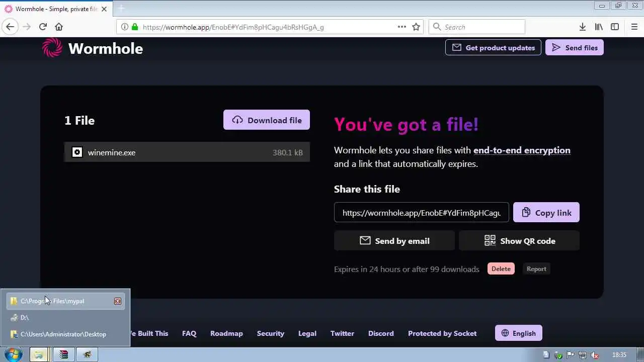Open the FAQ footer link
The image size is (644, 362).
tap(189, 333)
